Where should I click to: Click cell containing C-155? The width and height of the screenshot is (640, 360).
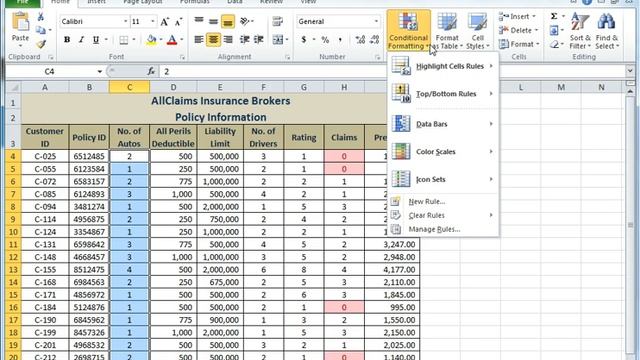coord(45,269)
